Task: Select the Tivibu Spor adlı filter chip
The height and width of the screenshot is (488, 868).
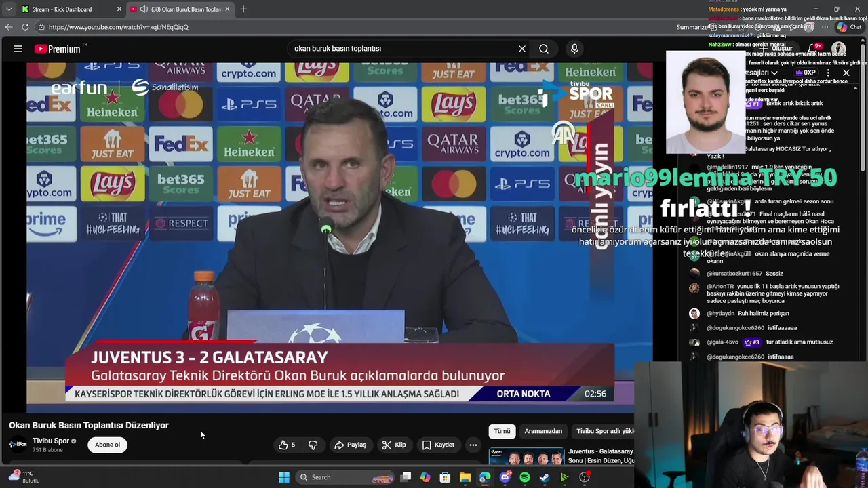Action: [x=604, y=431]
